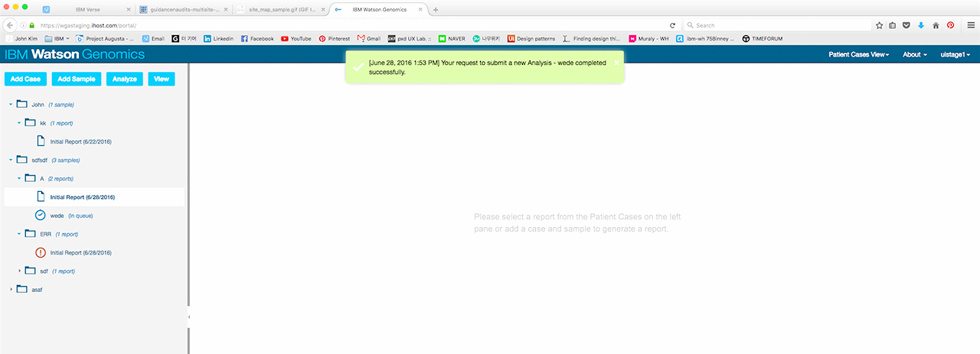This screenshot has height=354, width=980.
Task: Click the page reload button
Action: pos(672,25)
